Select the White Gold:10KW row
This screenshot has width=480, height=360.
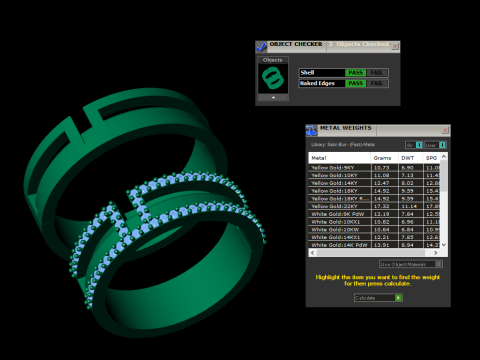tap(374, 229)
